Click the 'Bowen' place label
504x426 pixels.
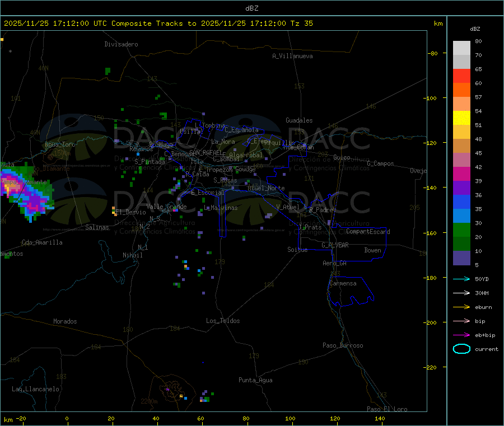click(x=372, y=250)
